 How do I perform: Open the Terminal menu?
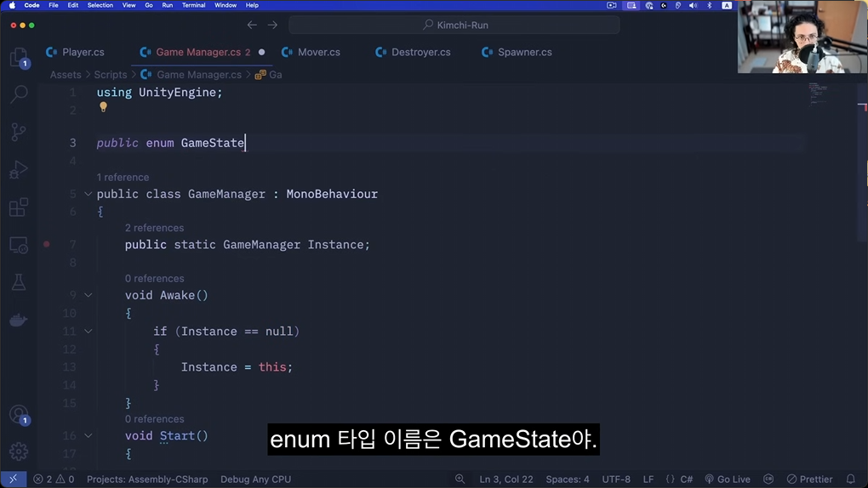tap(194, 5)
